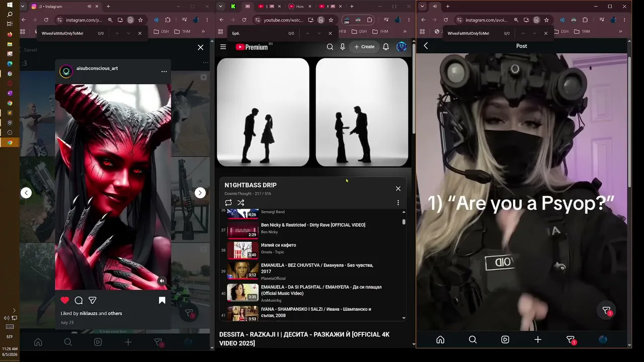The image size is (644, 362).
Task: Open Windows Task View
Action: [10, 24]
